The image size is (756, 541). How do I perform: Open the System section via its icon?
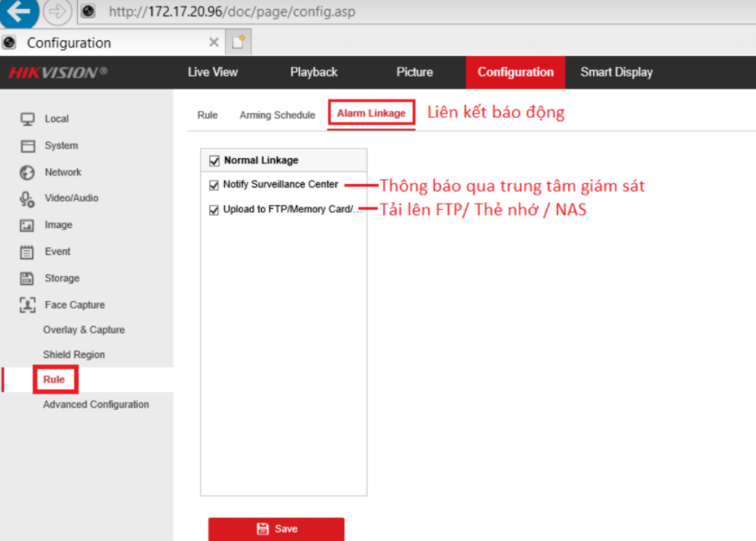[x=28, y=145]
